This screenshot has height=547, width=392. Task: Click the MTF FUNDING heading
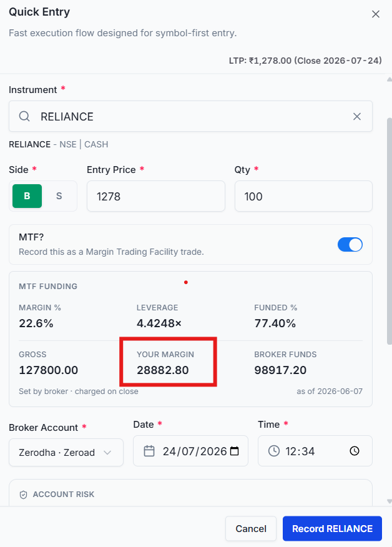coord(48,287)
